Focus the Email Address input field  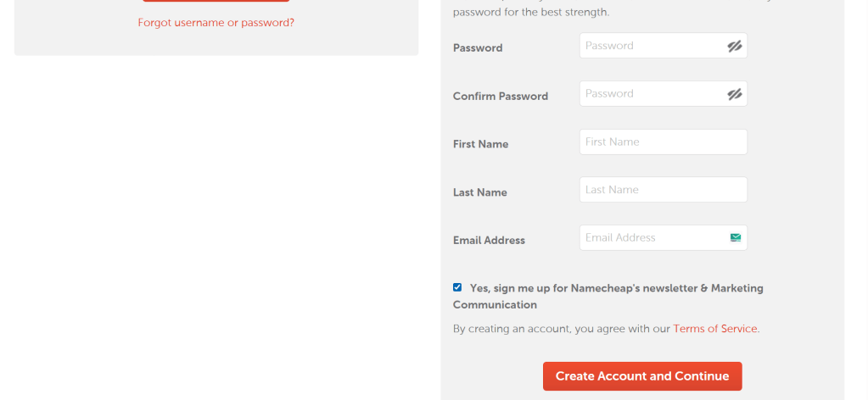pyautogui.click(x=649, y=238)
